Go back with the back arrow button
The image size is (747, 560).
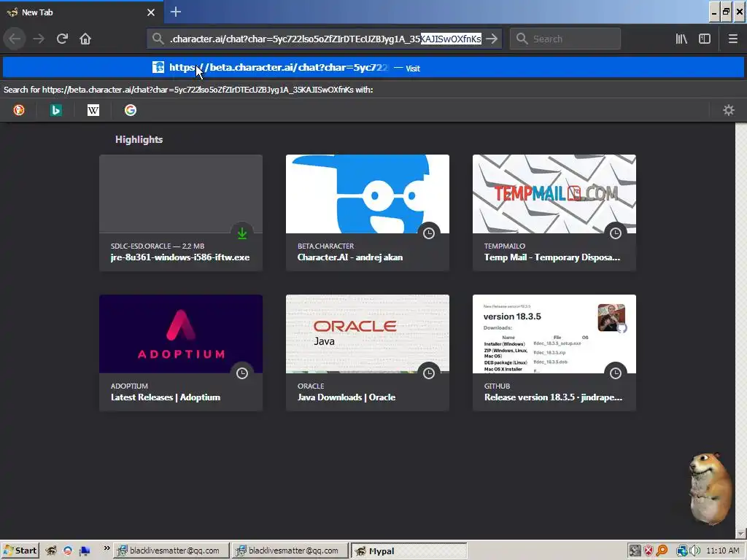(15, 39)
